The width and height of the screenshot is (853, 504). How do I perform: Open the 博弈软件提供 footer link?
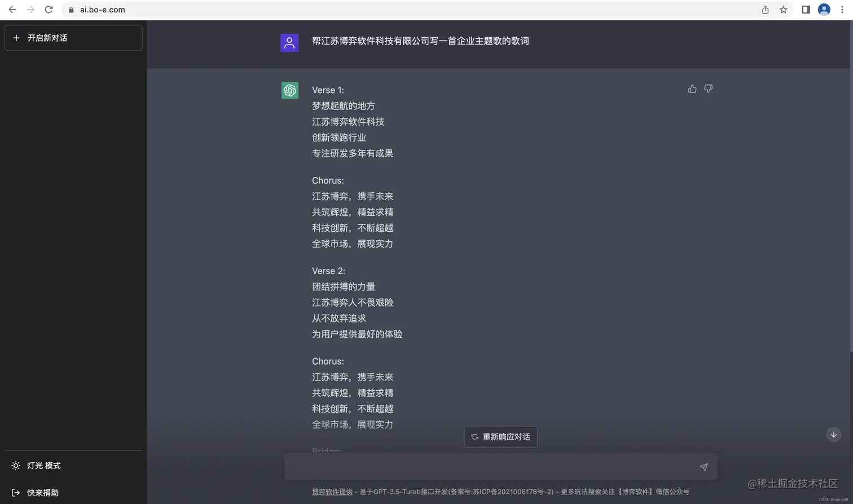pyautogui.click(x=332, y=492)
